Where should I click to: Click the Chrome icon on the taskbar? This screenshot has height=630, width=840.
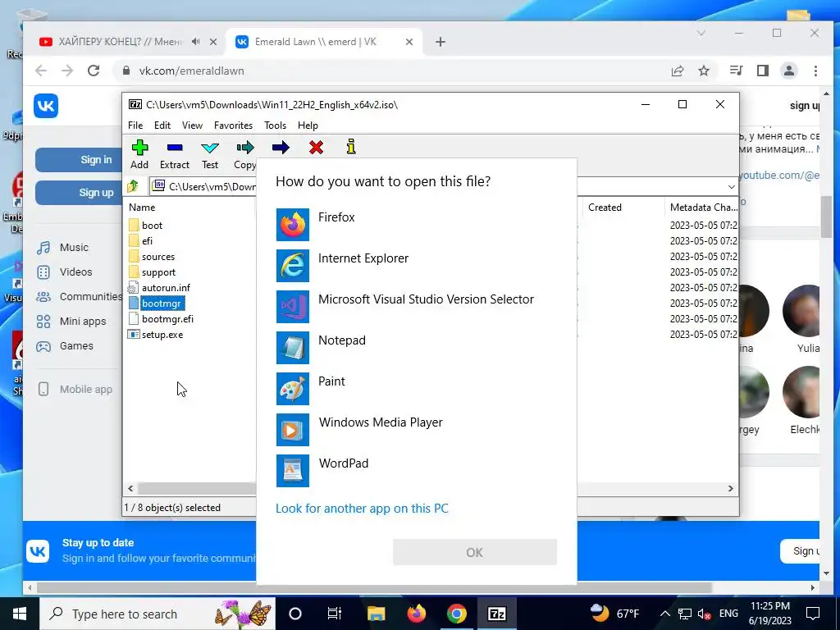pos(456,614)
